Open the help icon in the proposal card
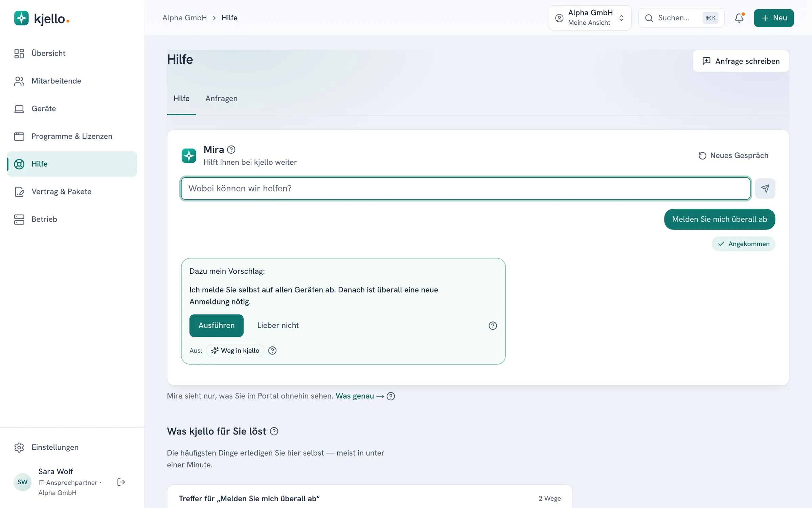Viewport: 812px width, 508px height. tap(493, 325)
